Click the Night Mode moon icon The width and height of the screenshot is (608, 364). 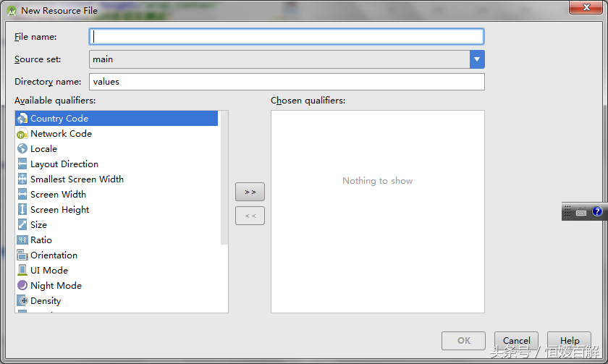pyautogui.click(x=22, y=286)
